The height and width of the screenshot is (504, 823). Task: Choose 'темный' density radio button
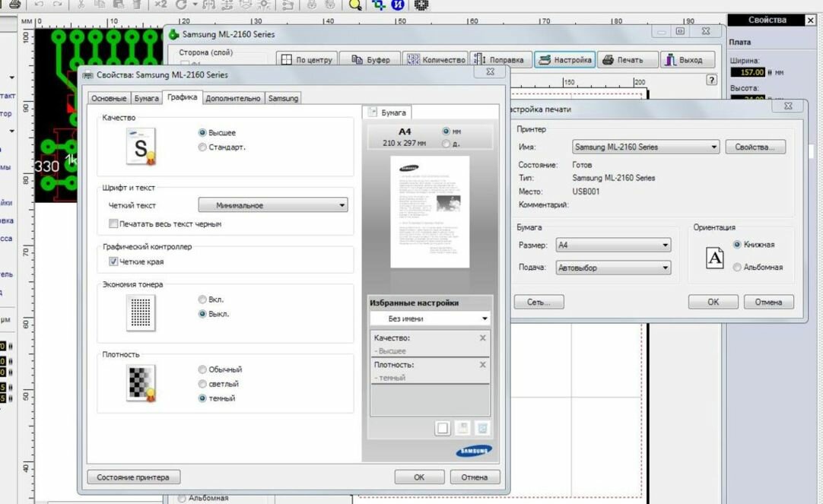[202, 398]
